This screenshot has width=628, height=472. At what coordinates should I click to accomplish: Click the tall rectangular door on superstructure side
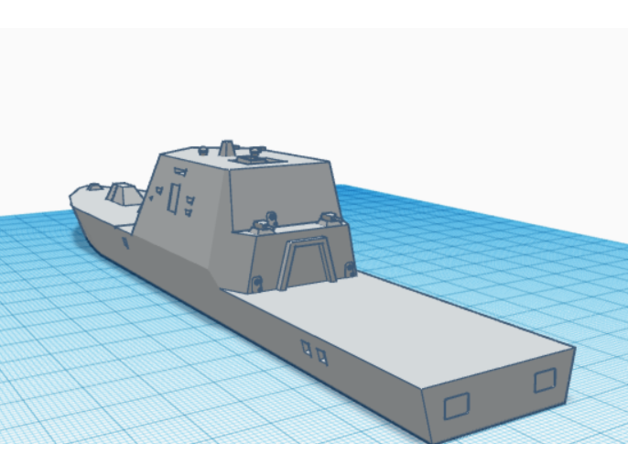[174, 197]
